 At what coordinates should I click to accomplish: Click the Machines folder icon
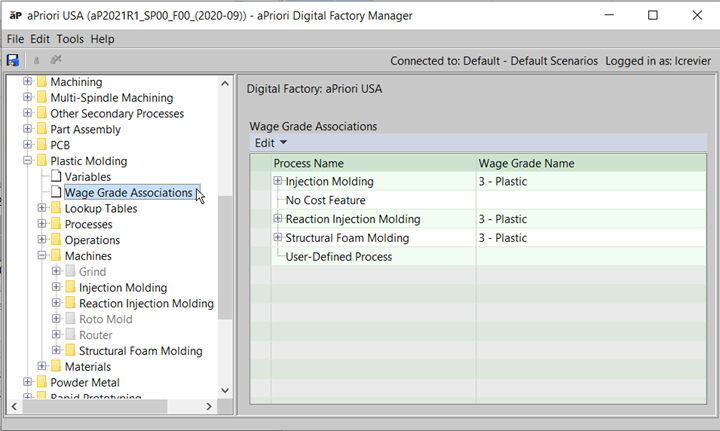point(56,256)
